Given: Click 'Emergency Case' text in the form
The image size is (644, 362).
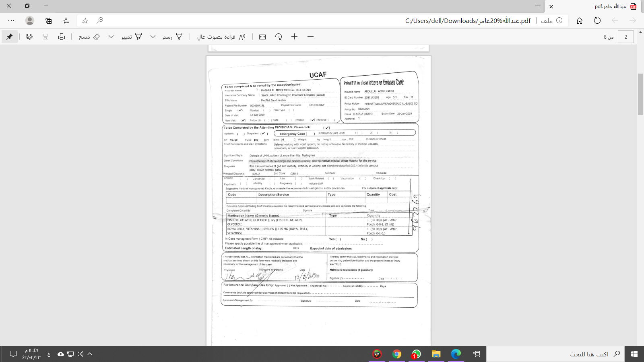Looking at the screenshot, I should pyautogui.click(x=292, y=134).
